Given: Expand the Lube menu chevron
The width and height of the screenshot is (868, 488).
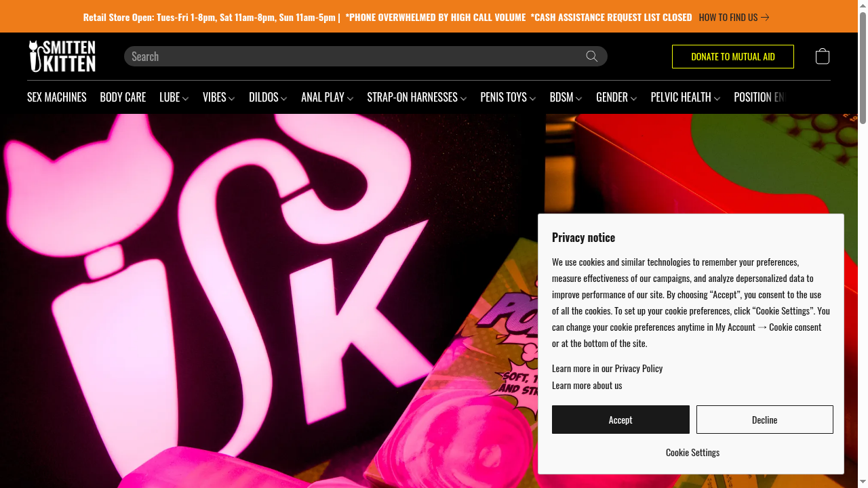Looking at the screenshot, I should tap(186, 98).
